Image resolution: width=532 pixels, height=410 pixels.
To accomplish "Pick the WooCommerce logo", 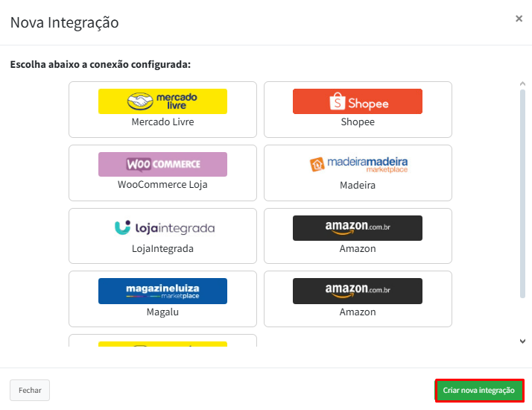I will coord(162,164).
